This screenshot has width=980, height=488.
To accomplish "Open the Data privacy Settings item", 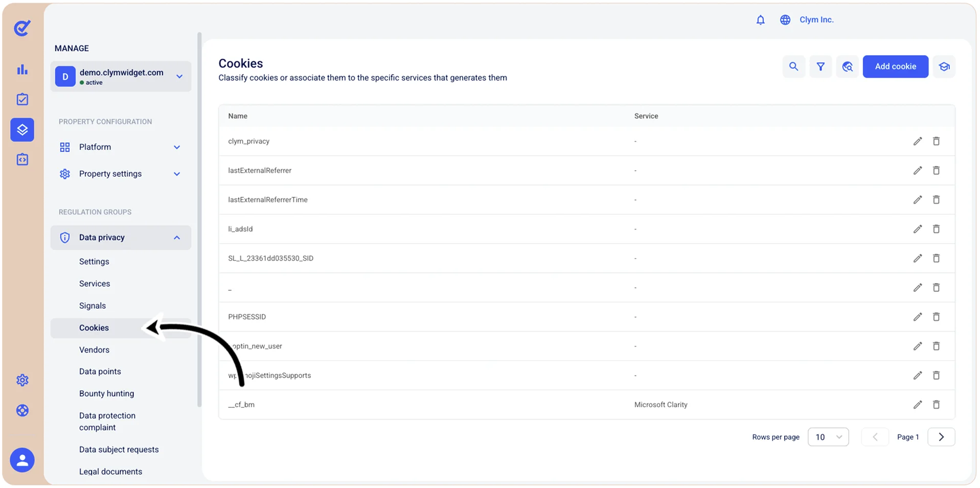I will [94, 262].
